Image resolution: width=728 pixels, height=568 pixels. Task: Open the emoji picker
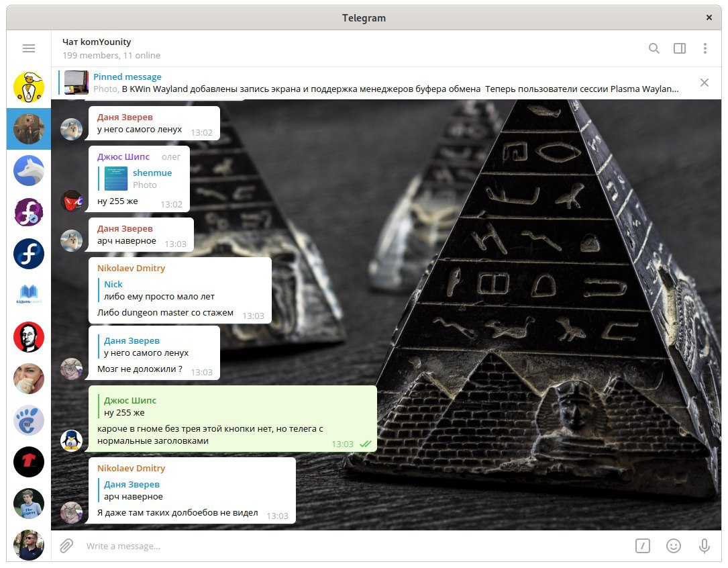[673, 546]
